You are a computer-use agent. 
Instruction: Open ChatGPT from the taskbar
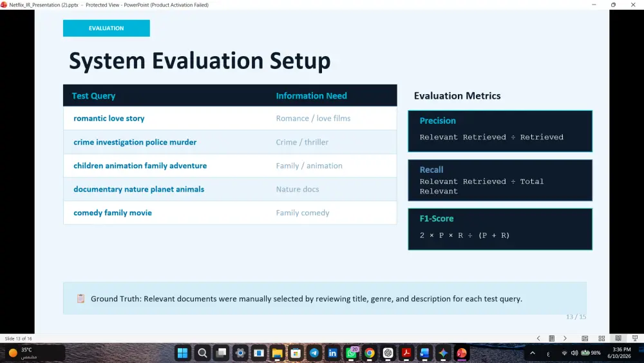click(x=388, y=353)
